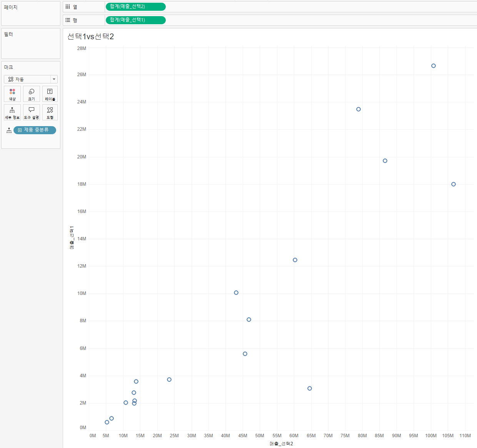Click the 5M horizontal axis label
Viewport: 477px width, 448px height.
click(x=106, y=436)
